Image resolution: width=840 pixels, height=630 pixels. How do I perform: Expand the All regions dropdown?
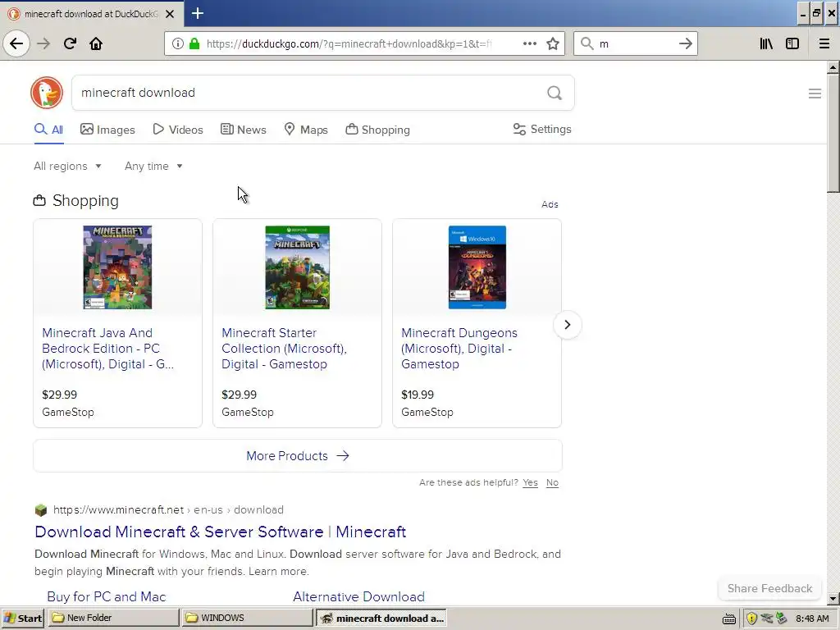pyautogui.click(x=67, y=166)
